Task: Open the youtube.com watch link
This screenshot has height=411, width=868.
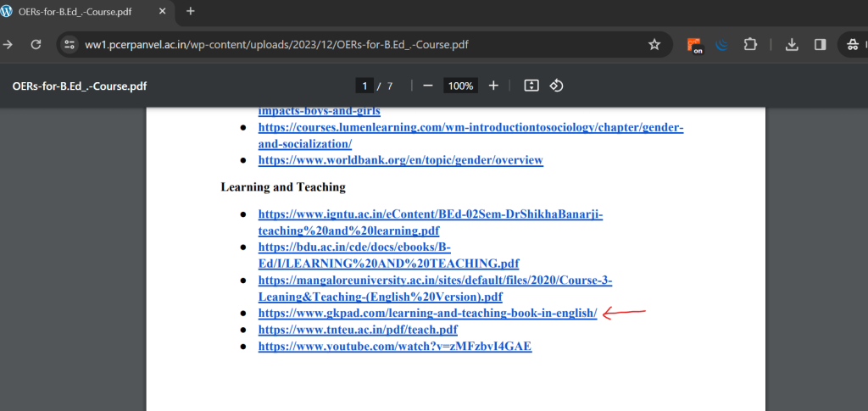Action: pyautogui.click(x=395, y=347)
